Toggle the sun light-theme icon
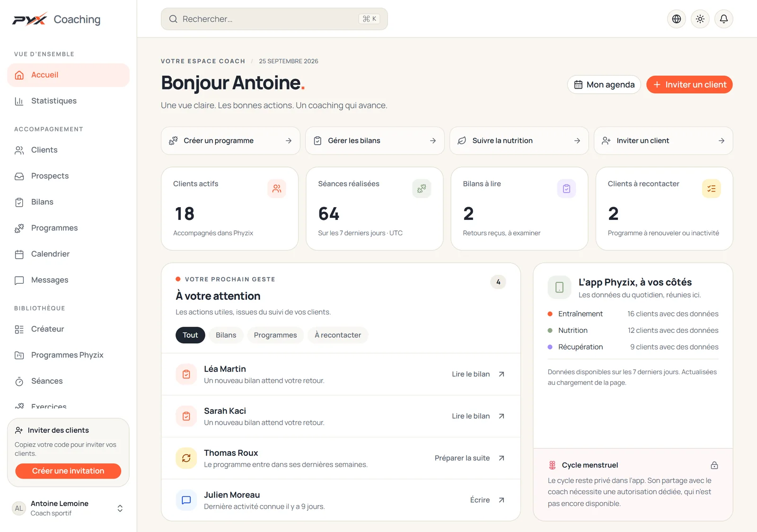This screenshot has height=532, width=757. [x=700, y=19]
